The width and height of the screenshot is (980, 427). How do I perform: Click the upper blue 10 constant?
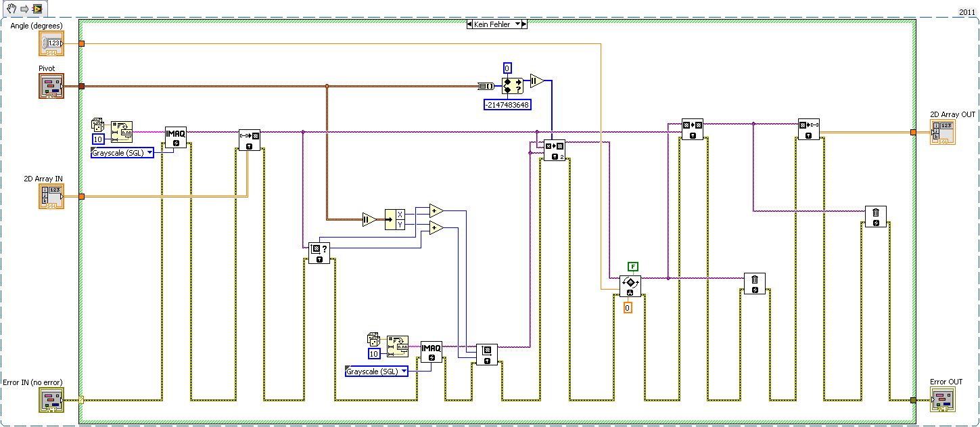pyautogui.click(x=98, y=139)
